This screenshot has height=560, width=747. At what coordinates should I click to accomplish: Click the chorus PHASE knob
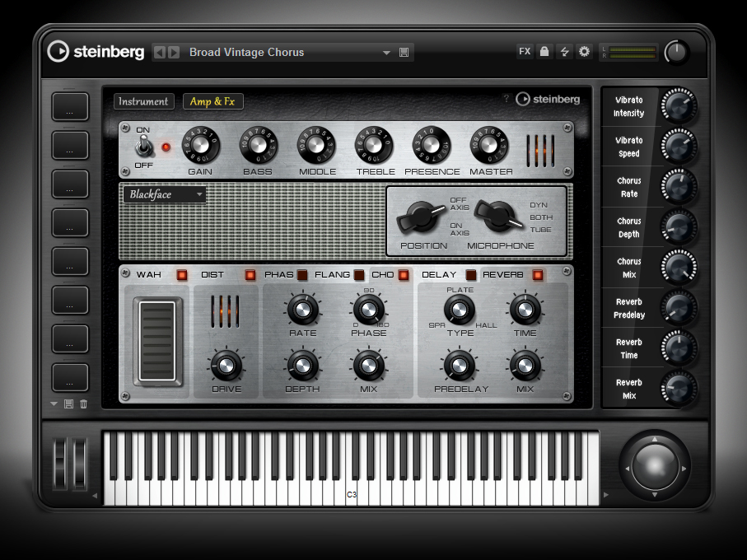coord(369,310)
